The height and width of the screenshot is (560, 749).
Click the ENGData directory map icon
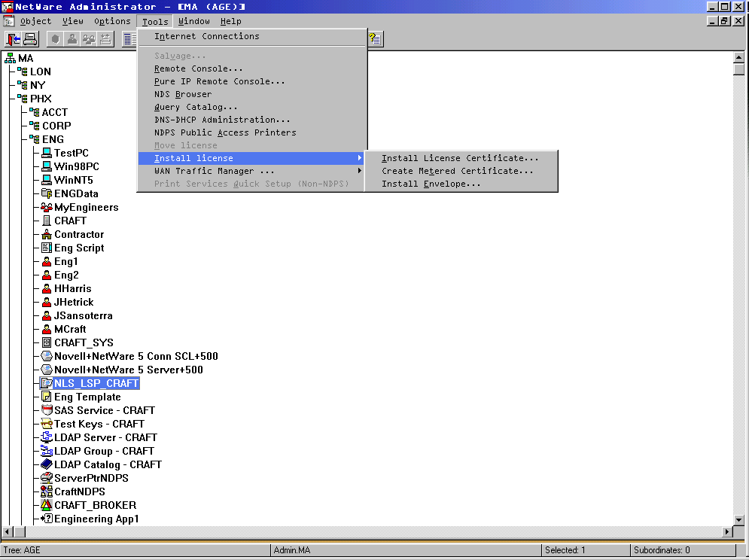47,193
